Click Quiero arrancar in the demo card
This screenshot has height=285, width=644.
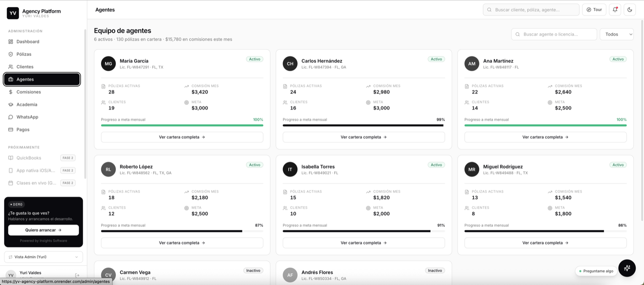tap(43, 230)
